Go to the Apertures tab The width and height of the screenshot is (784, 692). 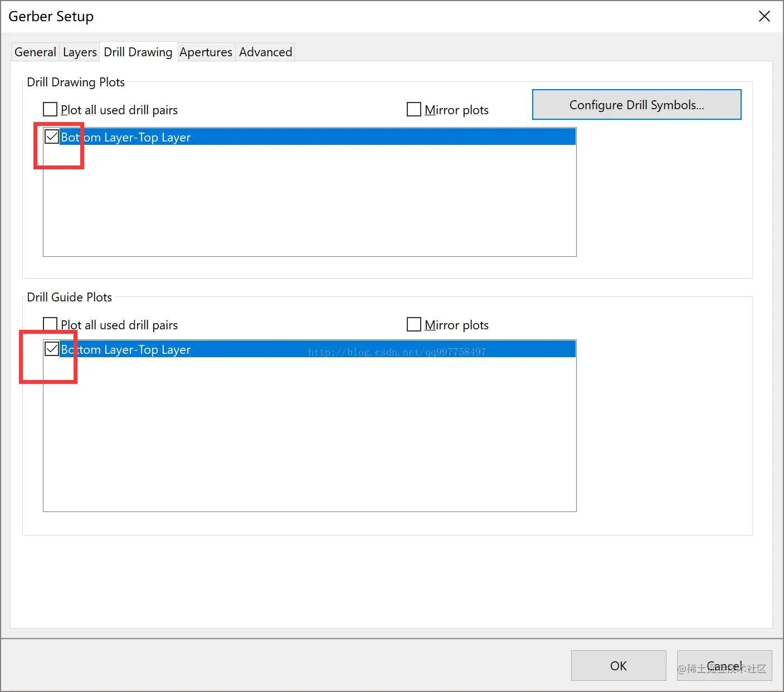tap(206, 52)
